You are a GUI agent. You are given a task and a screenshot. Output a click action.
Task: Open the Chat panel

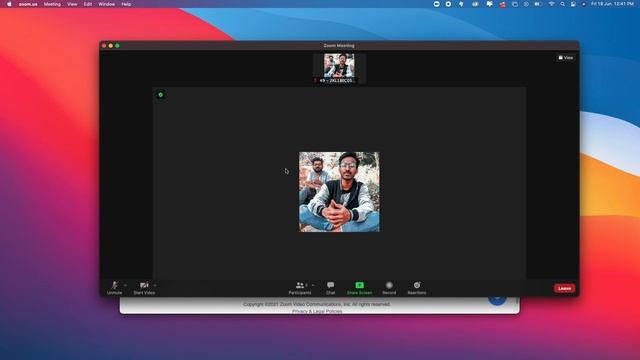[x=330, y=288]
